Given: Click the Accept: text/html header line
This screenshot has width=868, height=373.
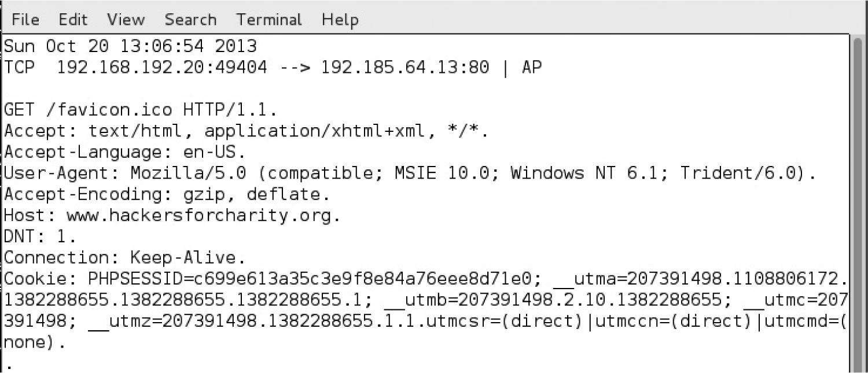Looking at the screenshot, I should click(x=246, y=131).
